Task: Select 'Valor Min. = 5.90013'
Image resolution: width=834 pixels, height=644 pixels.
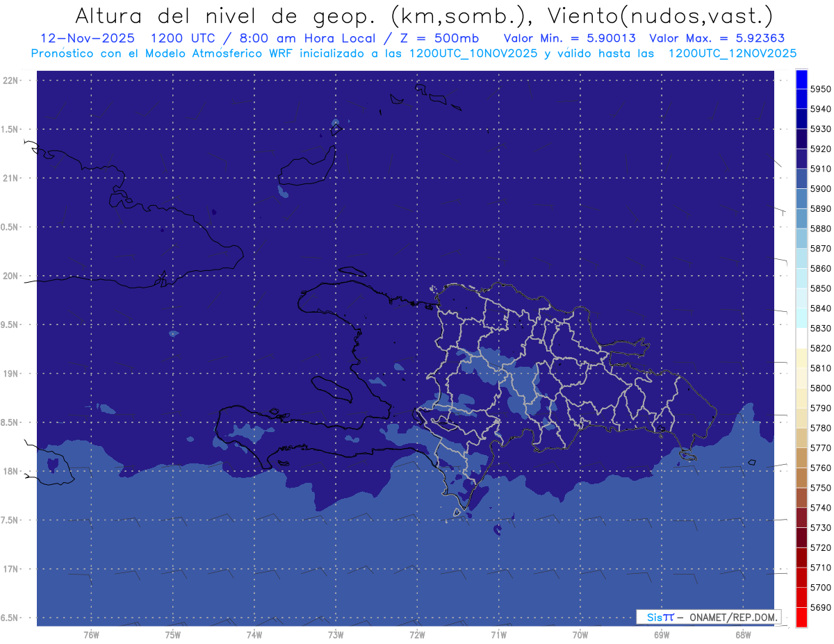Action: pyautogui.click(x=569, y=38)
